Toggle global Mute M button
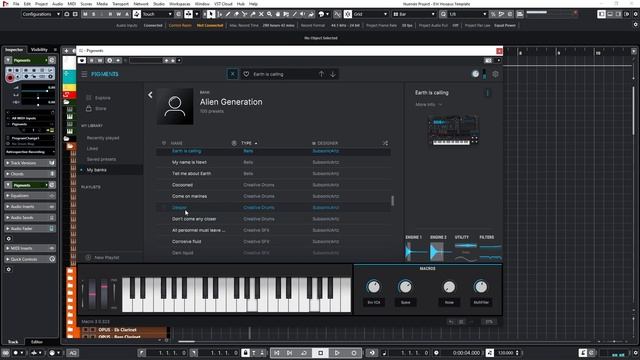 85,14
